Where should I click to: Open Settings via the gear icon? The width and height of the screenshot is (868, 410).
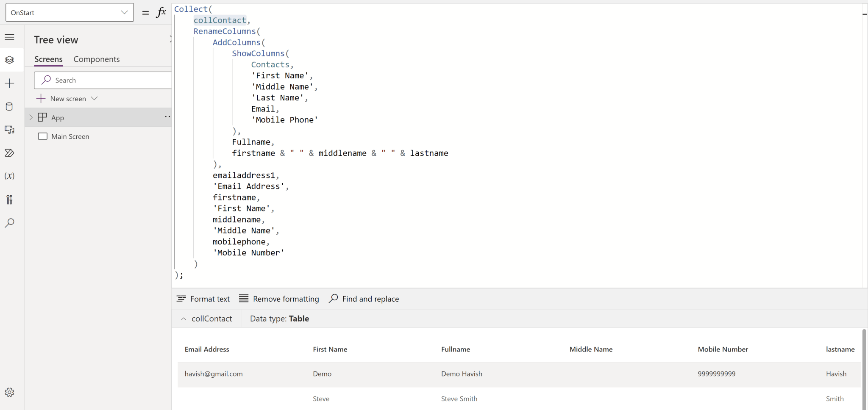[9, 392]
